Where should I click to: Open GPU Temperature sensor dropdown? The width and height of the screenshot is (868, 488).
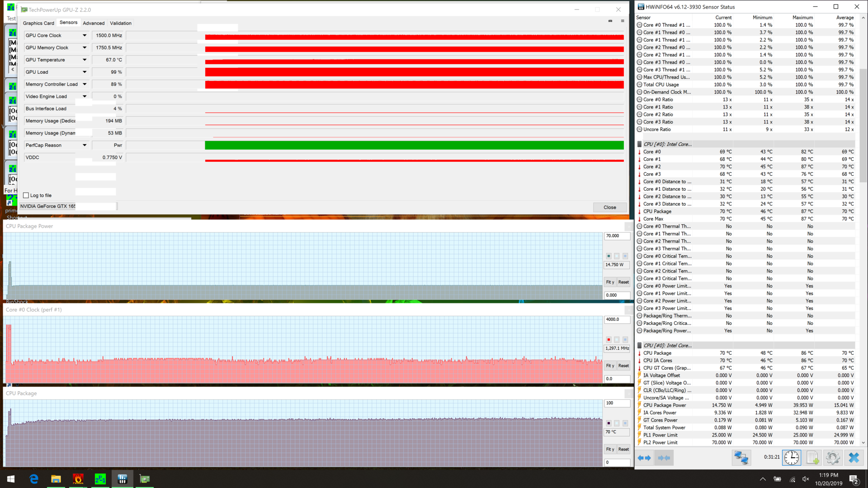[85, 60]
